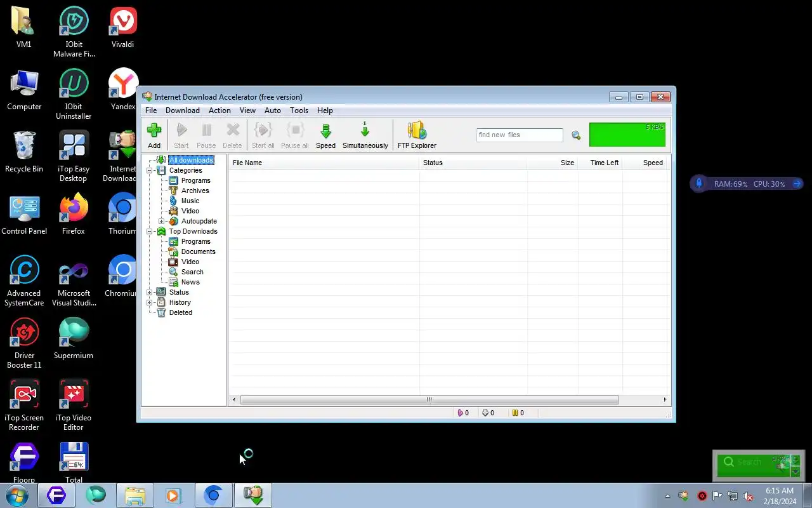Select Programs under Top Downloads

195,241
